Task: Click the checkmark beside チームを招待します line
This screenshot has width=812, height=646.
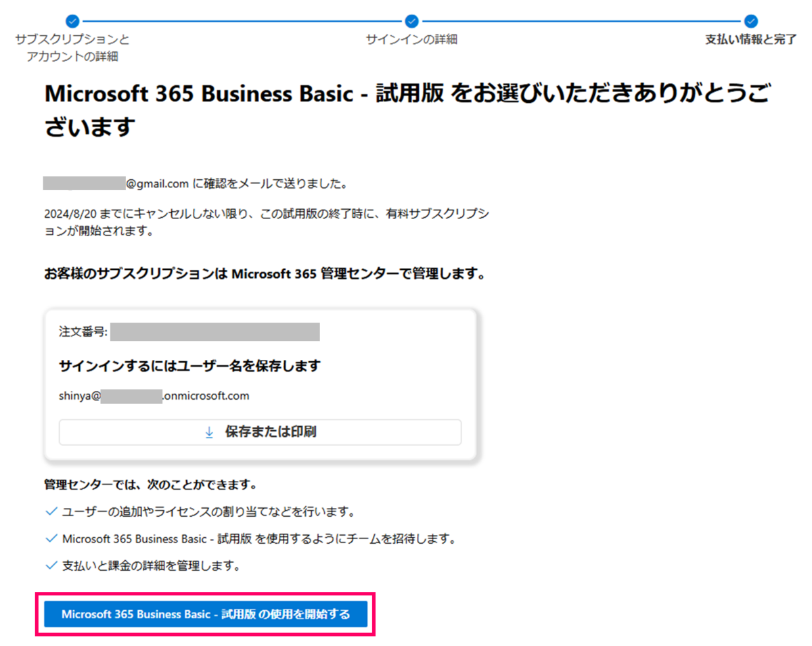Action: [51, 539]
